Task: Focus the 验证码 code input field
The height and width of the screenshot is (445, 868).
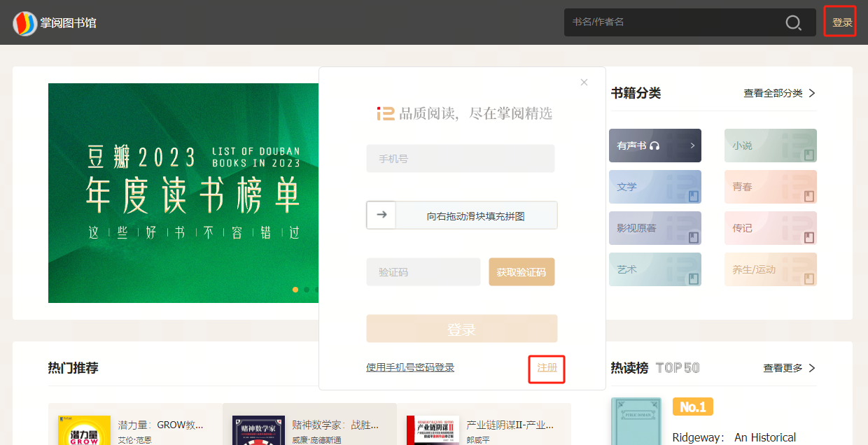Action: point(423,272)
